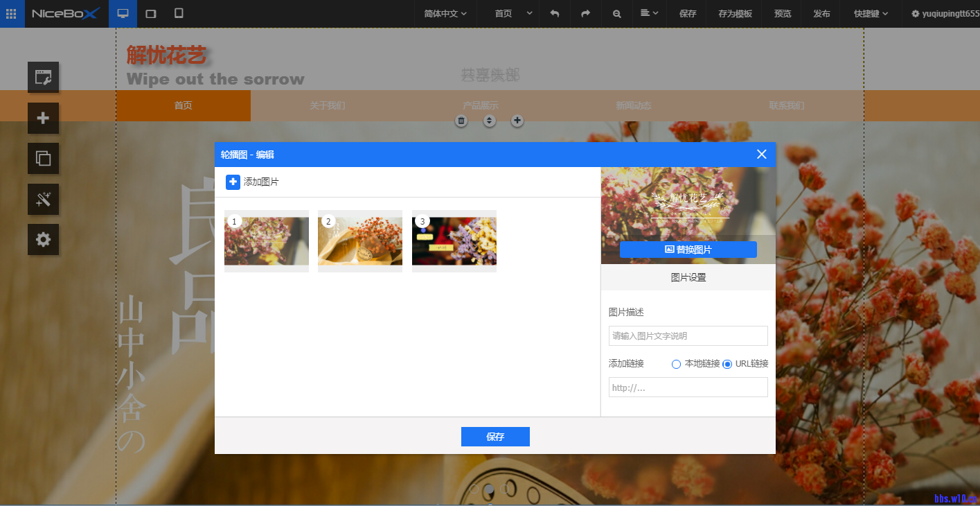Image resolution: width=980 pixels, height=506 pixels.
Task: Click 发布 in the top toolbar
Action: (x=821, y=13)
